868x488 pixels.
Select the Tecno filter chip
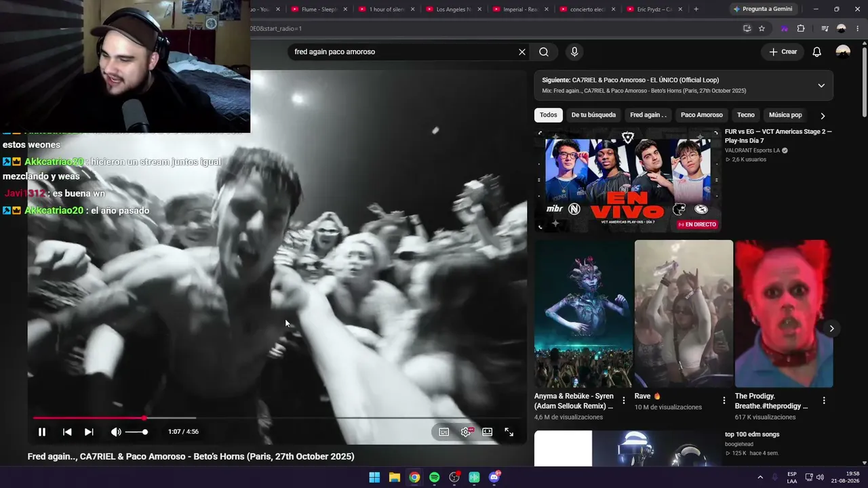coord(746,115)
